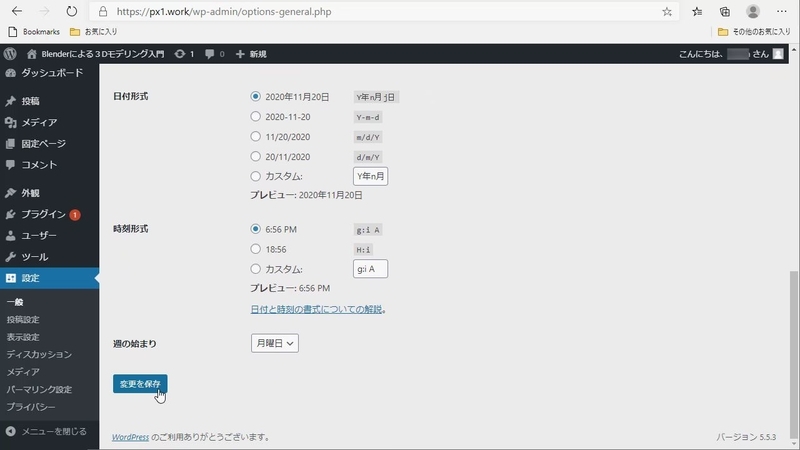
Task: Click the plus 新規 new content item
Action: (x=251, y=54)
